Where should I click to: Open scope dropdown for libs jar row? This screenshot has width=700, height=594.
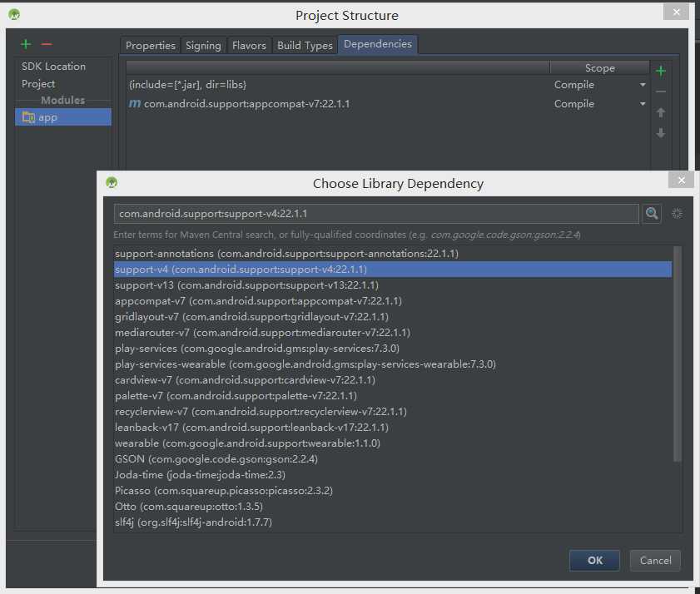[643, 85]
